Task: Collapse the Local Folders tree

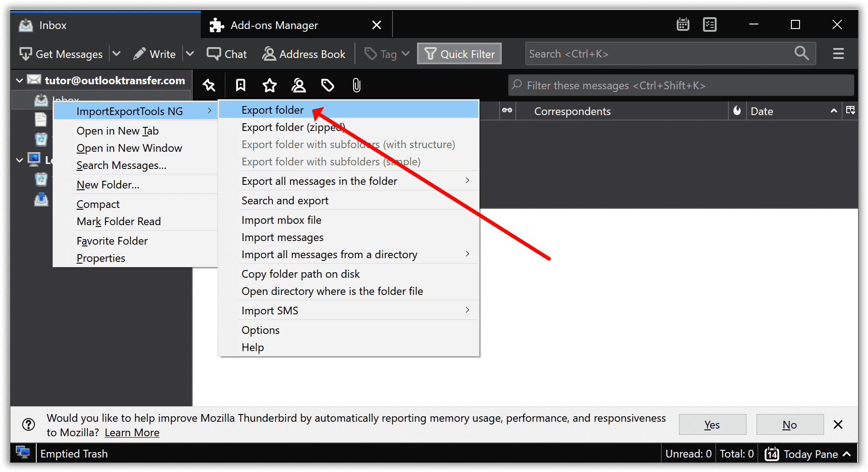Action: pyautogui.click(x=19, y=160)
